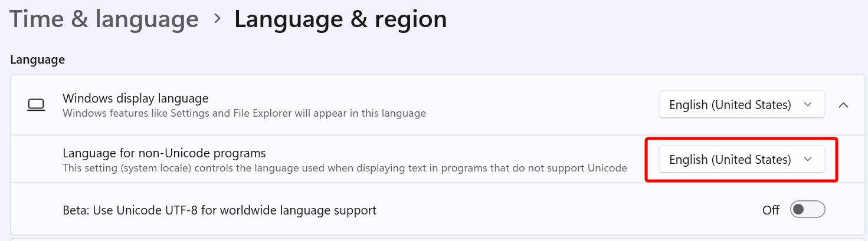Image resolution: width=868 pixels, height=241 pixels.
Task: Click the system locale description text
Action: 345,168
